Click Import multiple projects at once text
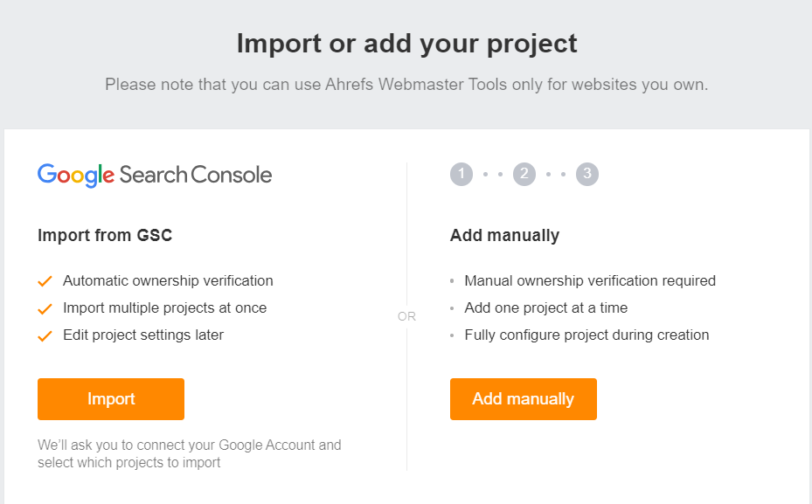 [x=164, y=307]
